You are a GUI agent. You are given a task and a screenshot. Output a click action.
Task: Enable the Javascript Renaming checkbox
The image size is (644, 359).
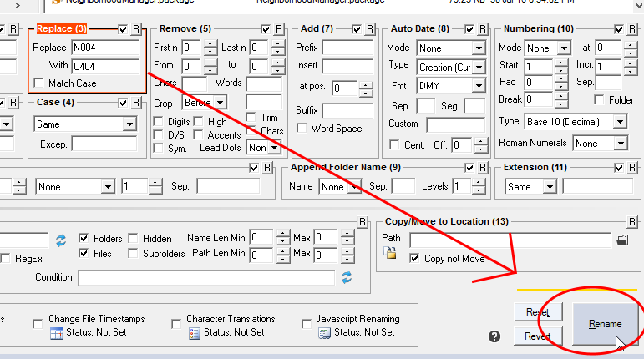coord(307,324)
